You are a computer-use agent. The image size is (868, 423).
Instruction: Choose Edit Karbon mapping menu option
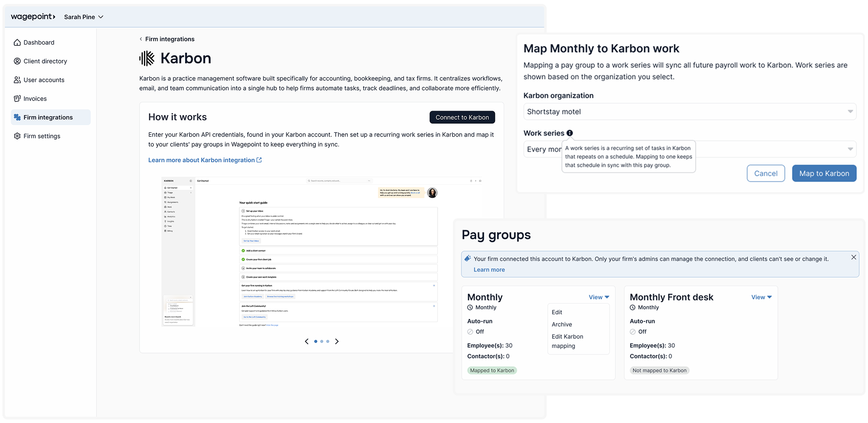(567, 341)
